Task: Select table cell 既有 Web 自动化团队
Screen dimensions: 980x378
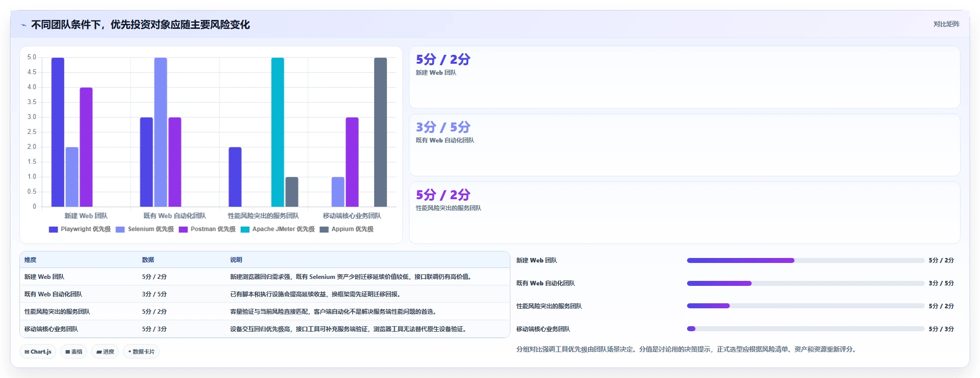Action: pos(53,294)
